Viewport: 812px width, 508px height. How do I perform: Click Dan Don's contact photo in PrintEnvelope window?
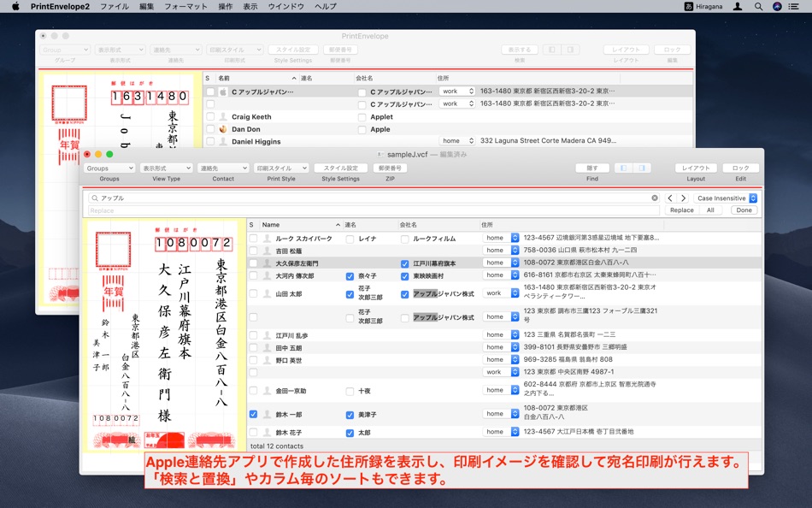223,129
